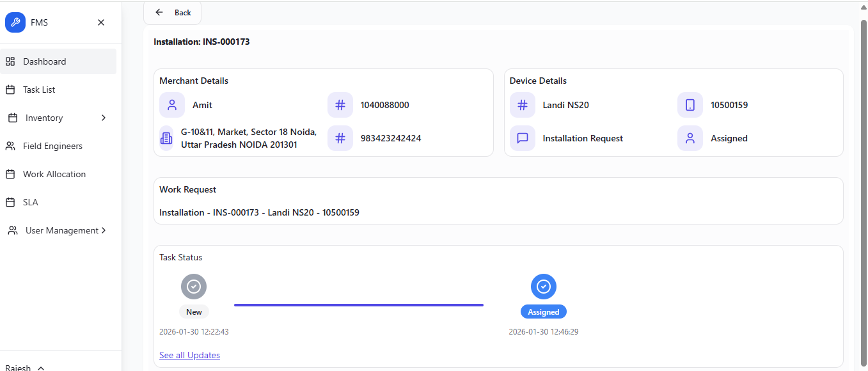868x371 pixels.
Task: Click device icon beside 10500159
Action: coord(690,105)
